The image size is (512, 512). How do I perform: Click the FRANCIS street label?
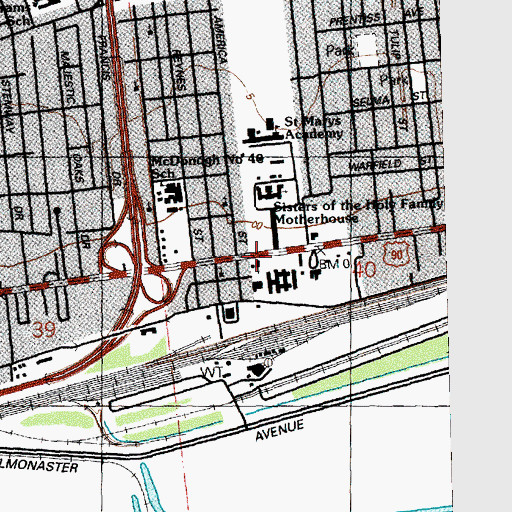pos(104,58)
